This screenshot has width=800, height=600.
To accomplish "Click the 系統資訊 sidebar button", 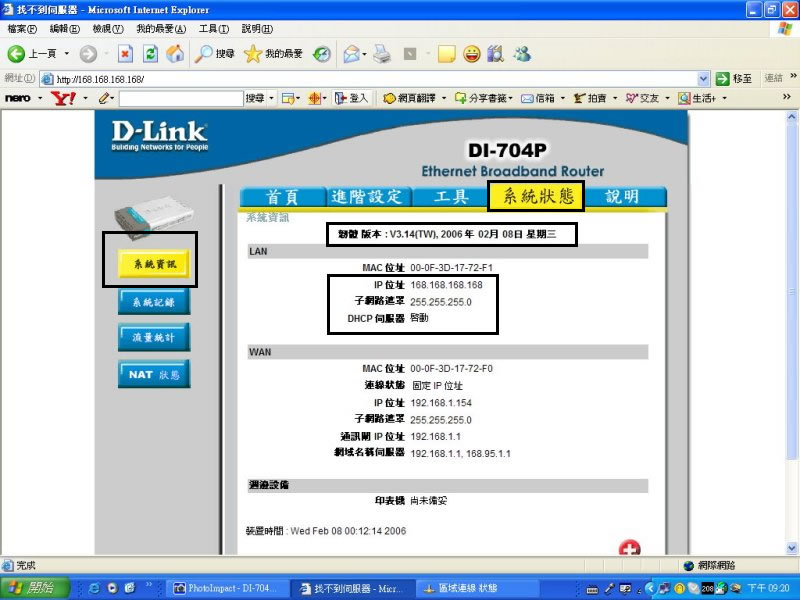I will (154, 264).
